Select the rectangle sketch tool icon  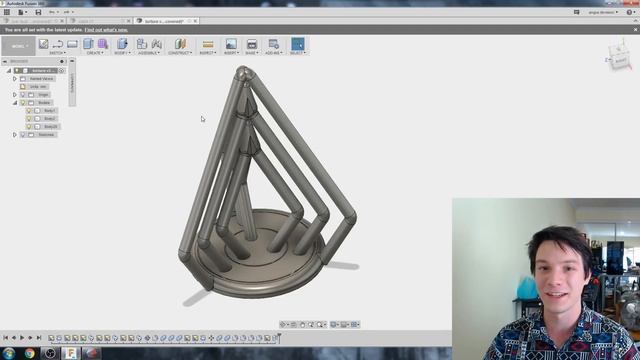[72, 44]
